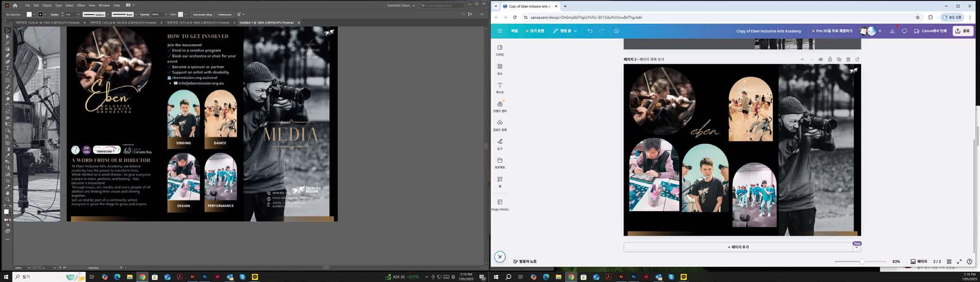Image resolution: width=980 pixels, height=282 pixels.
Task: Open Canva comments speech bubble icon
Action: [x=904, y=31]
